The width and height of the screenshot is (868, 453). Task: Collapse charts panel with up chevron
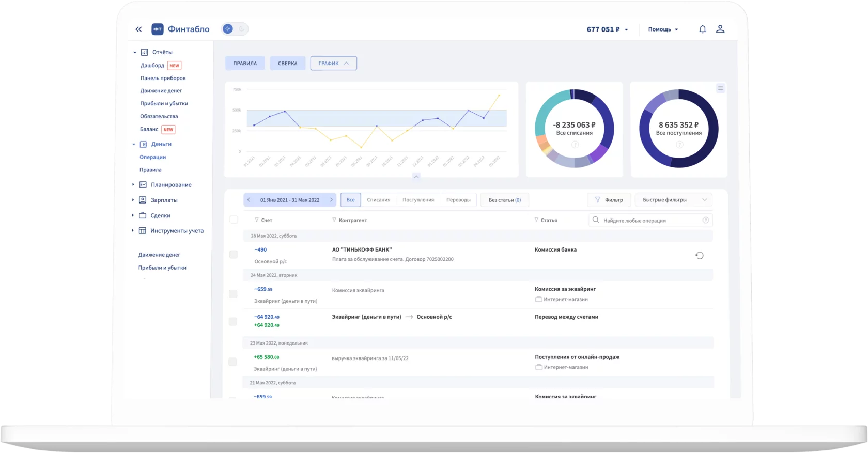click(x=416, y=177)
